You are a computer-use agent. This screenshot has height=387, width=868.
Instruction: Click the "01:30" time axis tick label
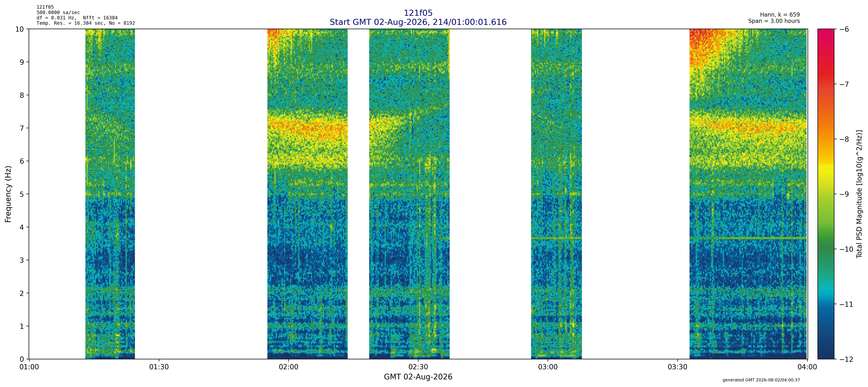point(159,367)
